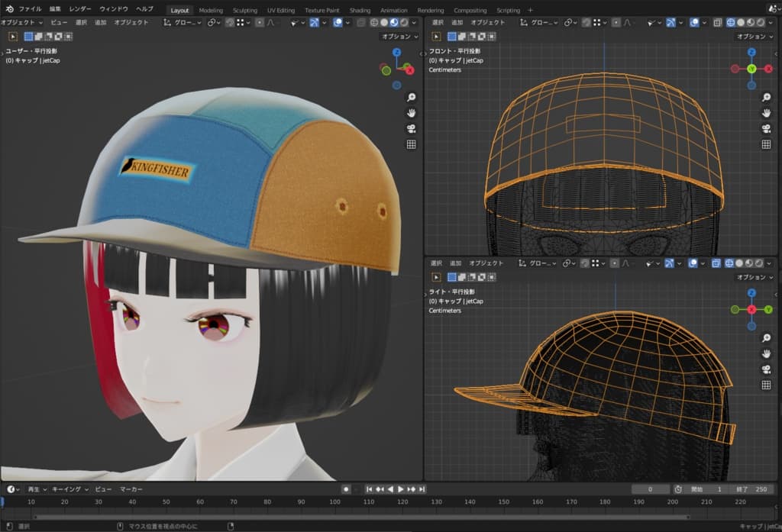Image resolution: width=782 pixels, height=532 pixels.
Task: Click the end frame field showing 250
Action: pos(754,489)
